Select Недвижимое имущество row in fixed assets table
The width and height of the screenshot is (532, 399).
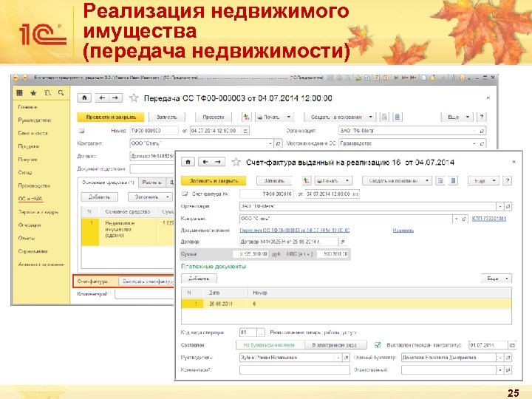(128, 231)
